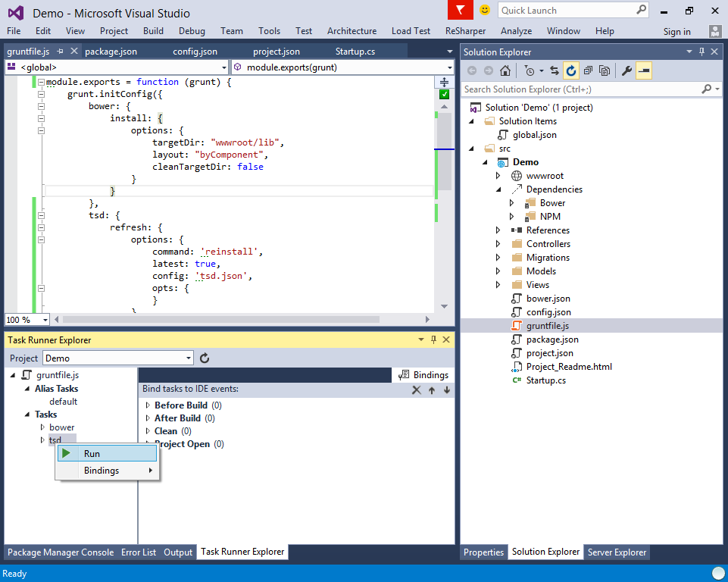This screenshot has height=582, width=728.
Task: Collapse Alias Tasks group
Action: [27, 389]
